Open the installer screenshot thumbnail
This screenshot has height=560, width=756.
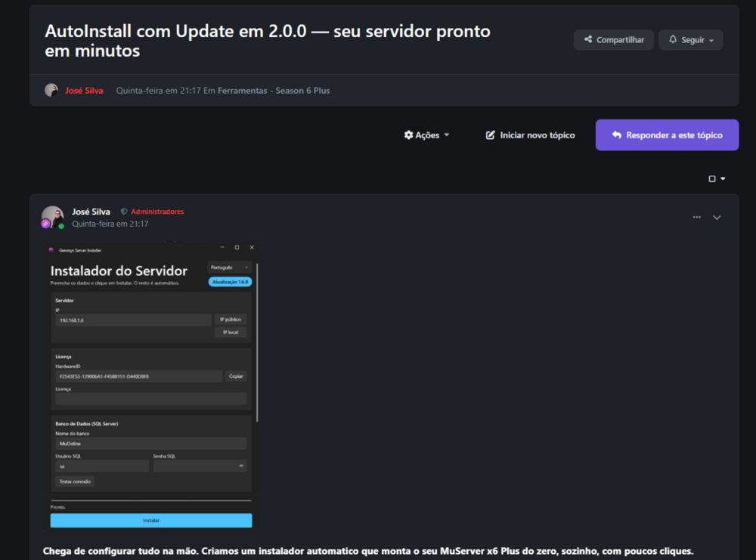151,386
